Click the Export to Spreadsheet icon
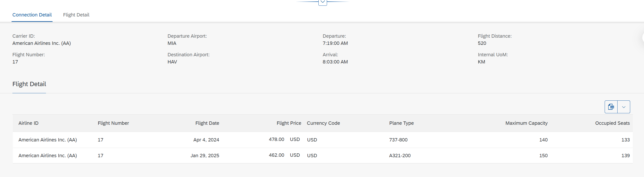 pos(611,107)
